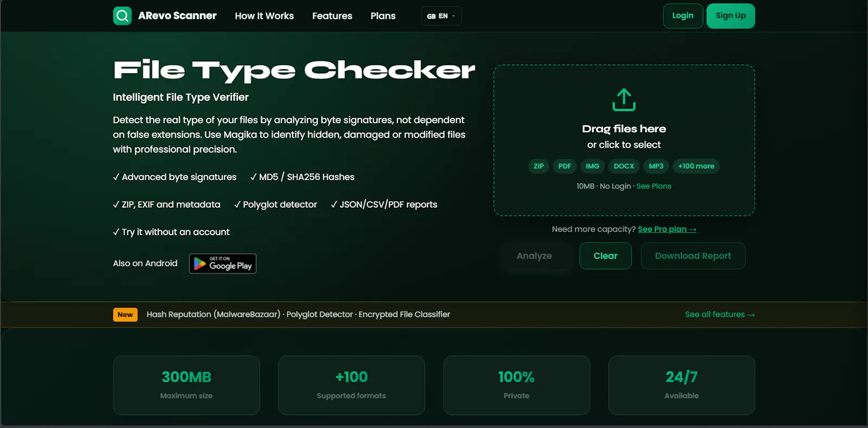Image resolution: width=868 pixels, height=428 pixels.
Task: Open the See all features link
Action: pos(720,315)
